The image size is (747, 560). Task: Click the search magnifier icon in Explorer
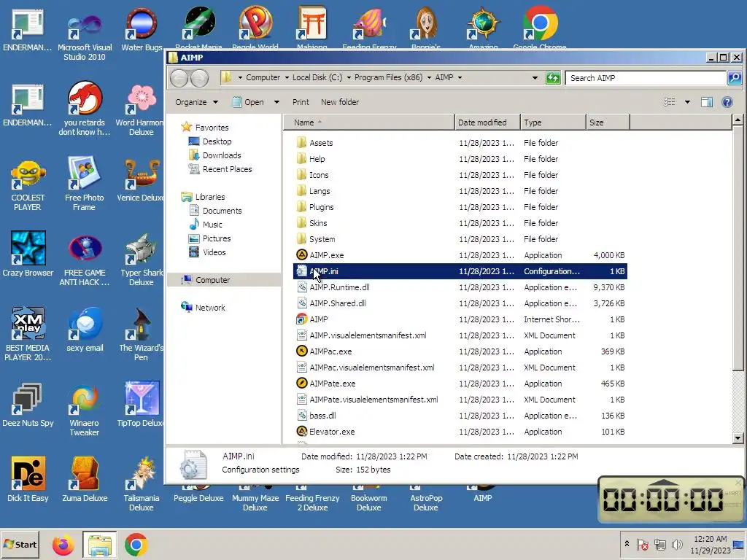pos(734,77)
